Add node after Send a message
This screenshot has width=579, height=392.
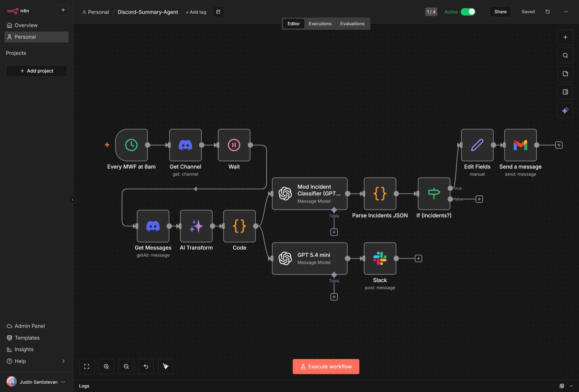559,145
